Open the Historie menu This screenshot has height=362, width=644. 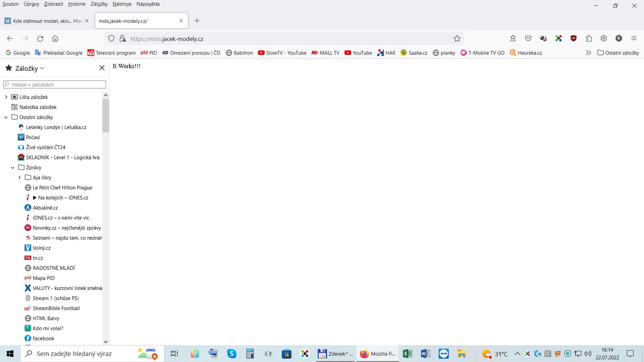77,4
